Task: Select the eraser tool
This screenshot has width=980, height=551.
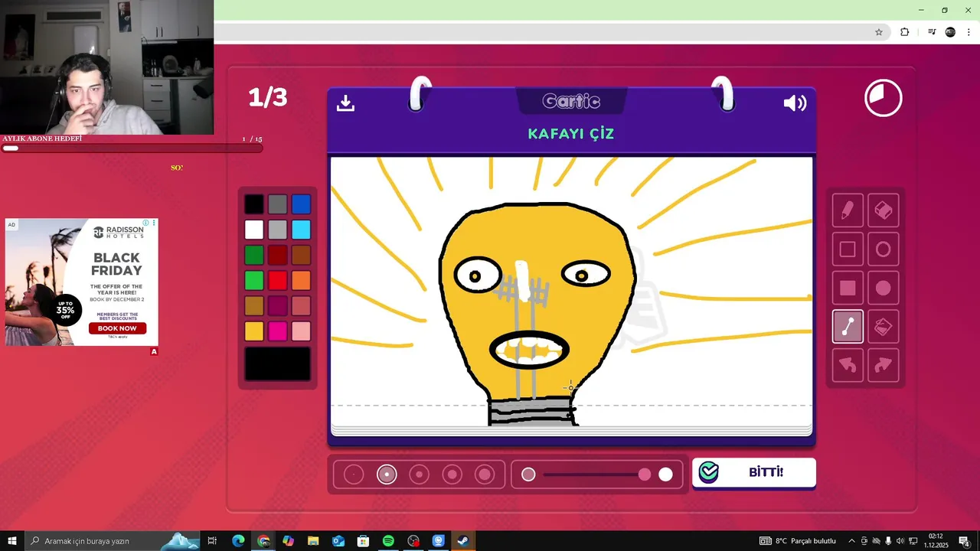Action: 883,210
